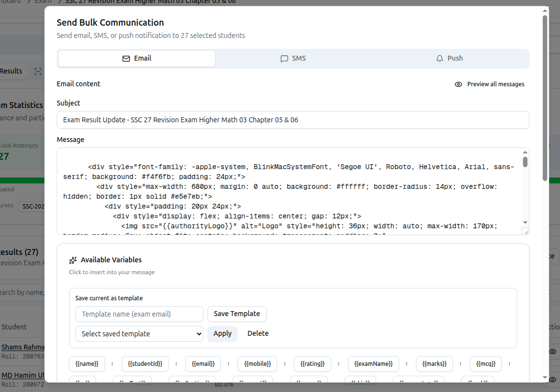Screen dimensions: 560x392
Task: Click eye icon in Shams Rahman row
Action: 553,352
